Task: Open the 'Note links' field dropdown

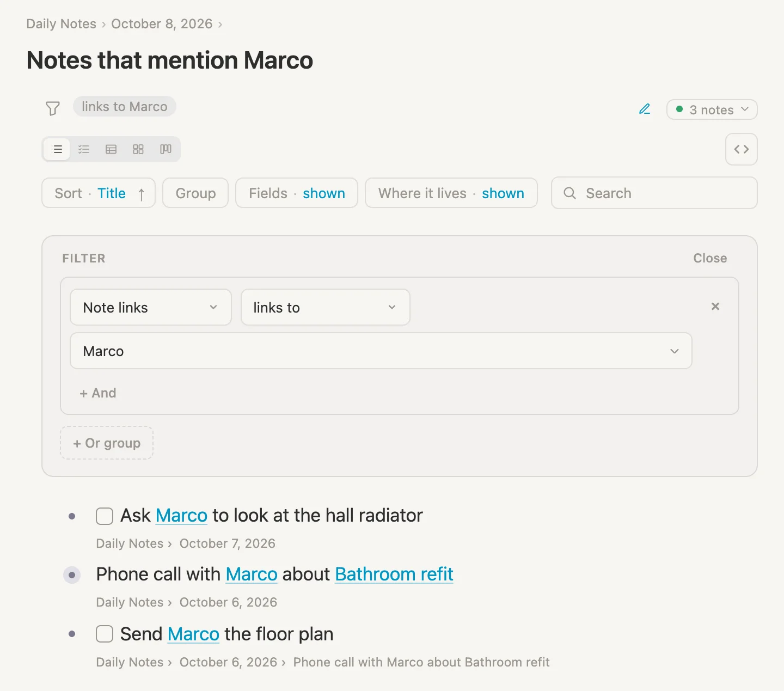Action: [151, 307]
